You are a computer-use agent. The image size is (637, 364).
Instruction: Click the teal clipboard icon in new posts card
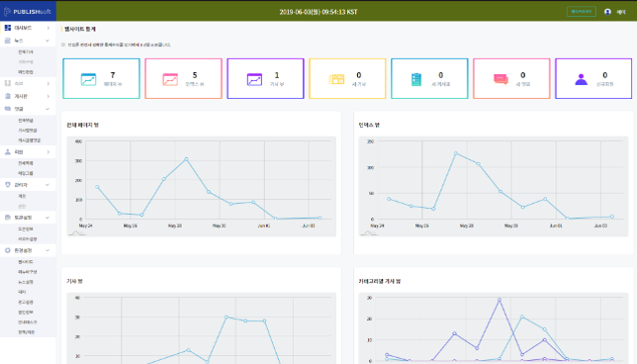(416, 79)
